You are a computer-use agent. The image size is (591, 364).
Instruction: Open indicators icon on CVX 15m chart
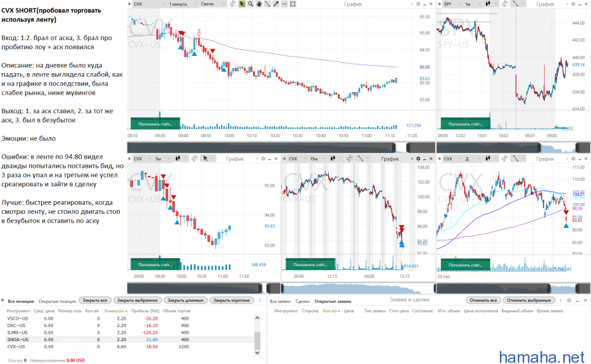pyautogui.click(x=350, y=159)
